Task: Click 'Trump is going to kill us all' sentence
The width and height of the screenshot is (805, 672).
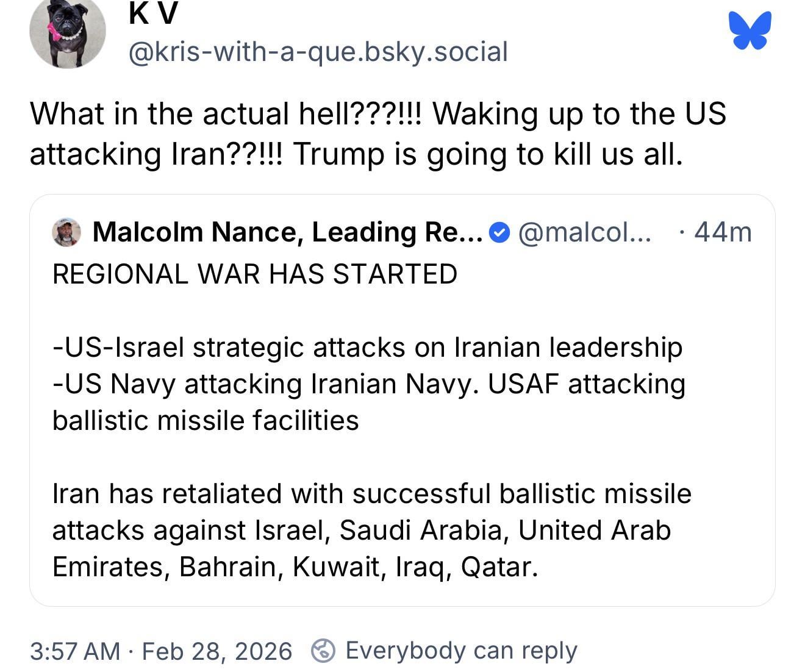Action: pyautogui.click(x=487, y=154)
